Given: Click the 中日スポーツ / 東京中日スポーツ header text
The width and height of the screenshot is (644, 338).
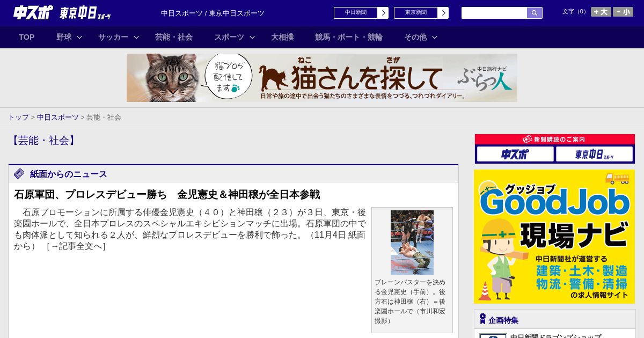Looking at the screenshot, I should 213,13.
